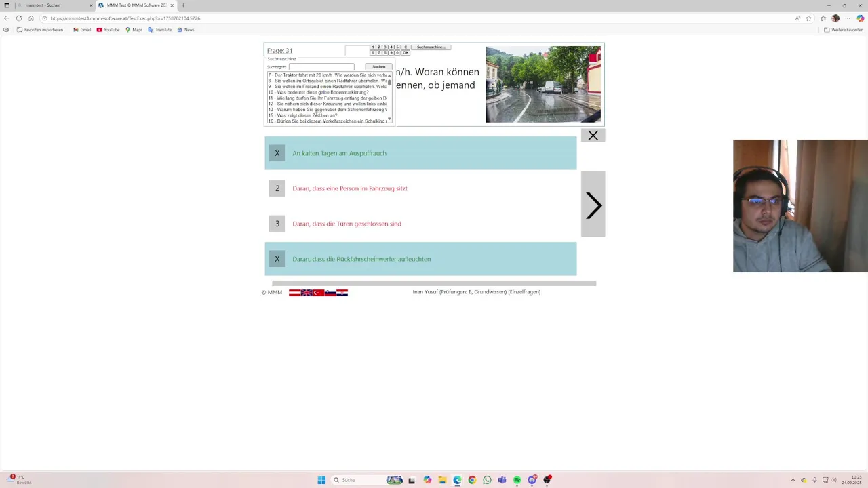Open the rainy street question image
Image resolution: width=868 pixels, height=488 pixels.
tap(543, 84)
